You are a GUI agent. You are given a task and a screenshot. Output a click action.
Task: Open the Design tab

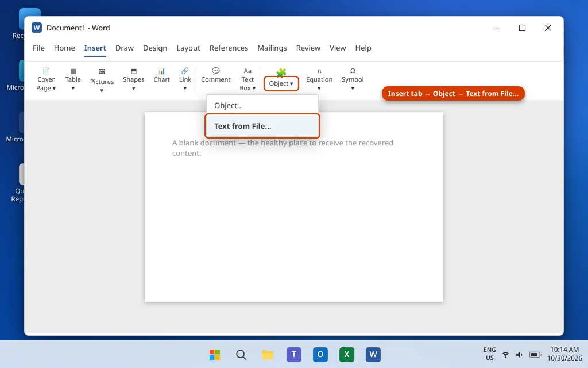coord(155,48)
